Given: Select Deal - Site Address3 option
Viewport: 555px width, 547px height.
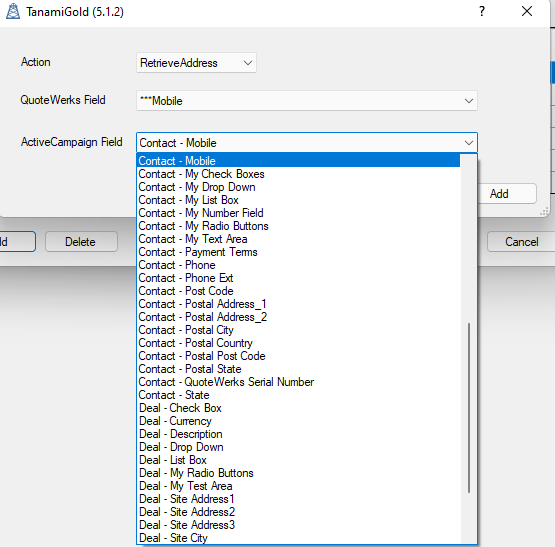Looking at the screenshot, I should coord(299,525).
